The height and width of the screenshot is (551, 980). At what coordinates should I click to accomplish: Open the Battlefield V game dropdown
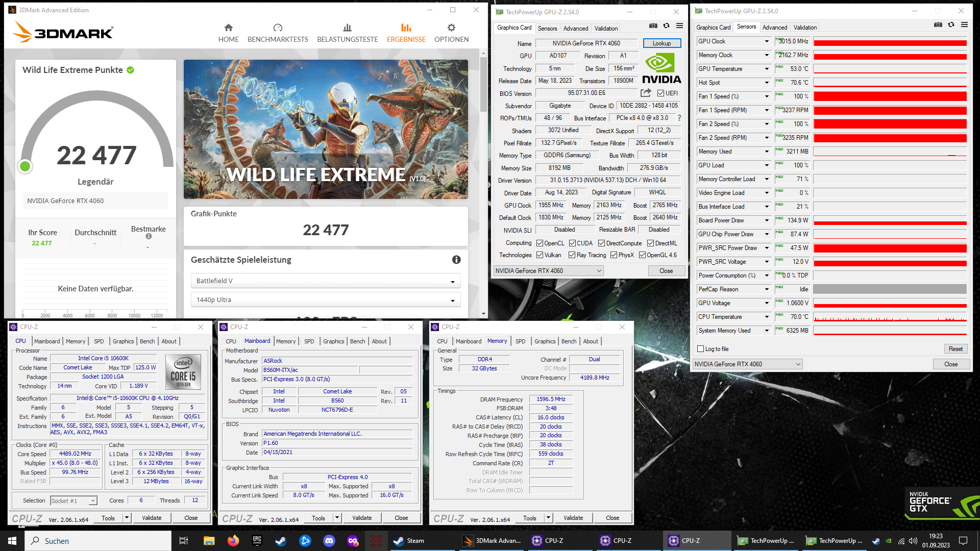click(x=326, y=281)
